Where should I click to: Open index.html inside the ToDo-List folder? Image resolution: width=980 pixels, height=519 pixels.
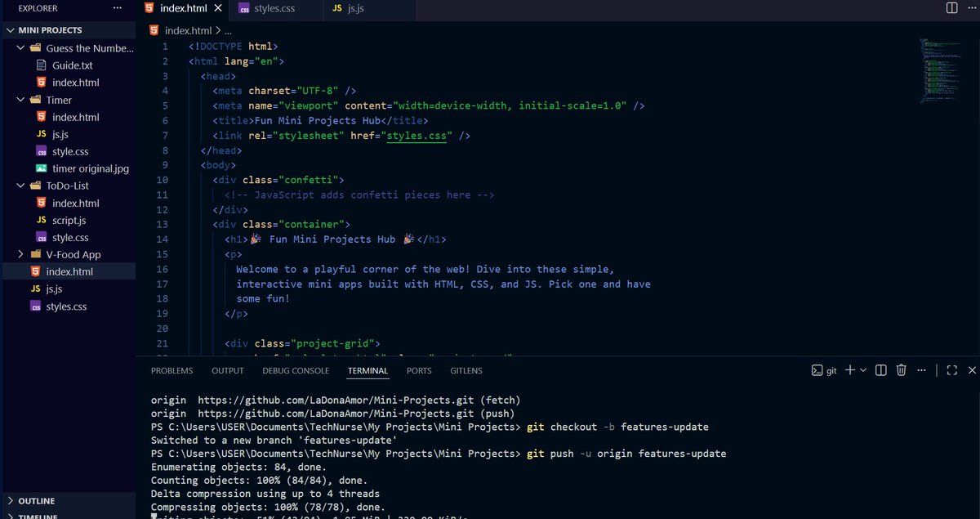coord(68,203)
